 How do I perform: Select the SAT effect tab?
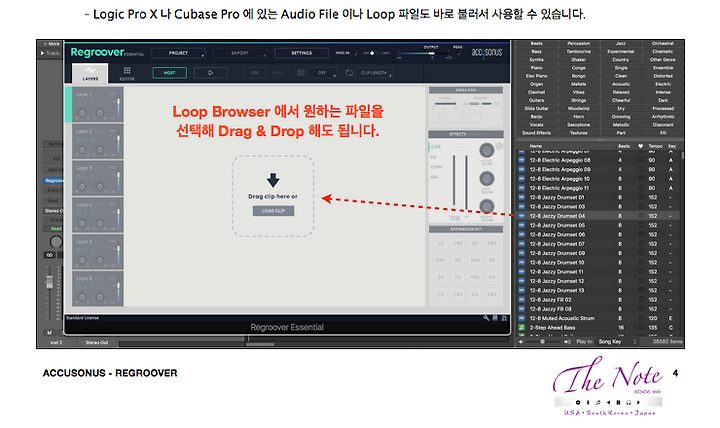[434, 177]
